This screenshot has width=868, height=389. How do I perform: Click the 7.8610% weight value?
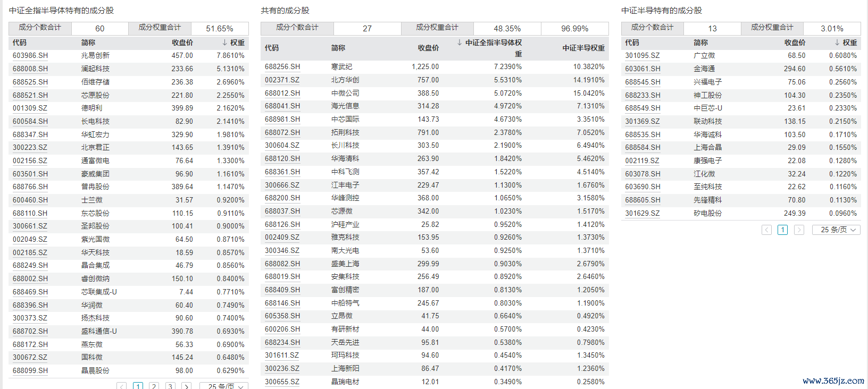[231, 56]
